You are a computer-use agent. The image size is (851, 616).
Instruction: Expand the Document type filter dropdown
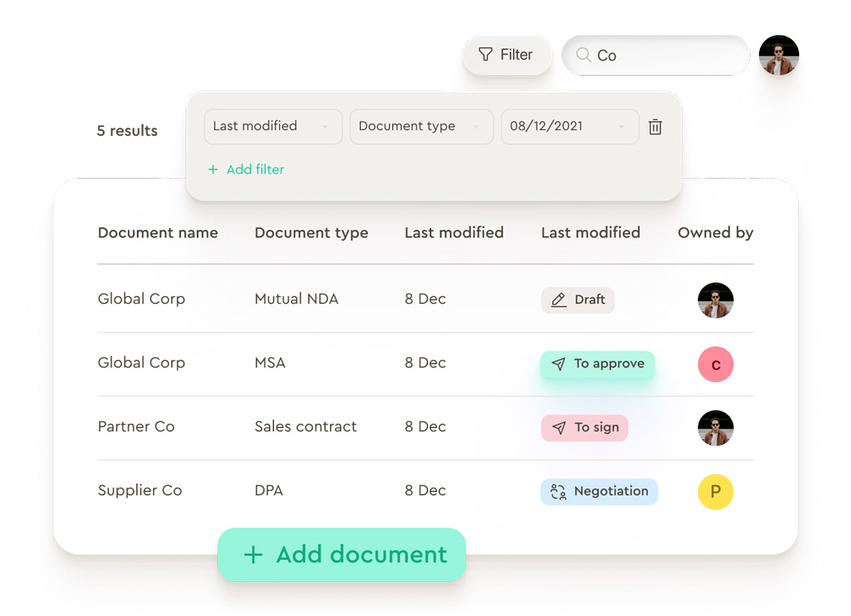coord(421,127)
